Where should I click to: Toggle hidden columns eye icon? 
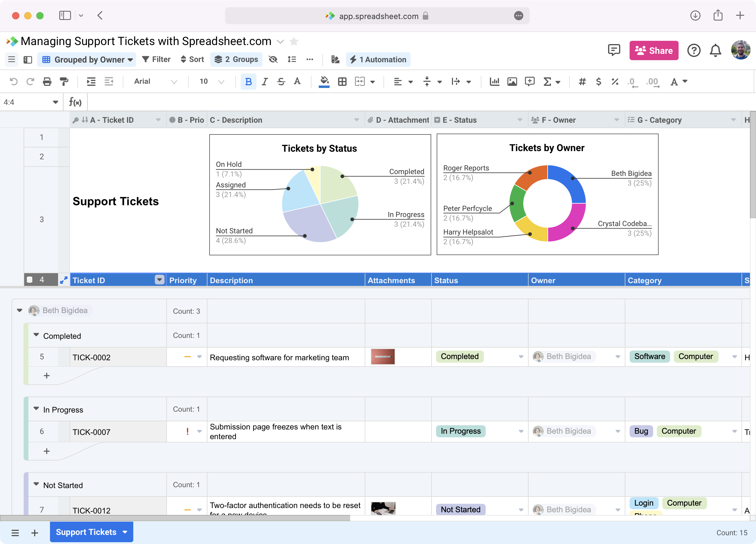(273, 59)
